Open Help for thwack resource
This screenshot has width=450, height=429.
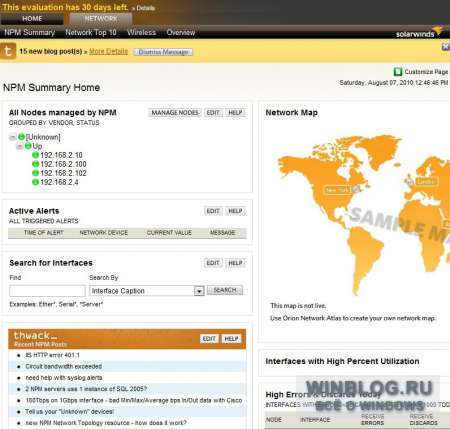click(x=231, y=339)
